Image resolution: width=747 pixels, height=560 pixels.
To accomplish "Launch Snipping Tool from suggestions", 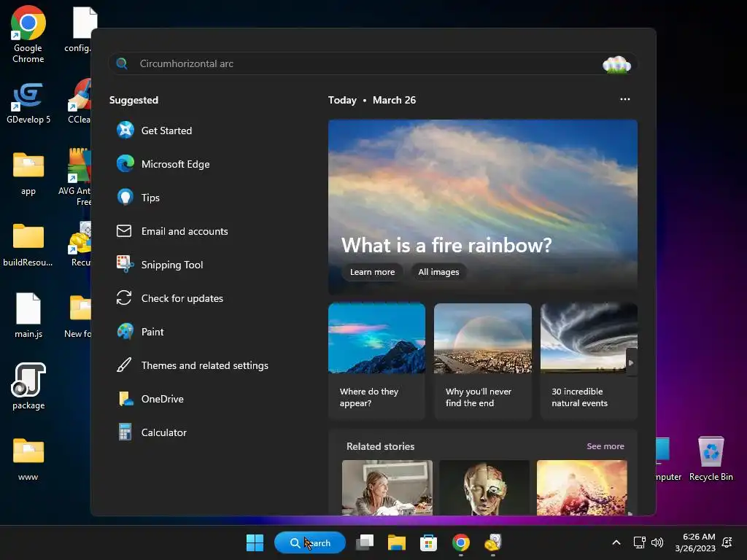I will click(160, 264).
